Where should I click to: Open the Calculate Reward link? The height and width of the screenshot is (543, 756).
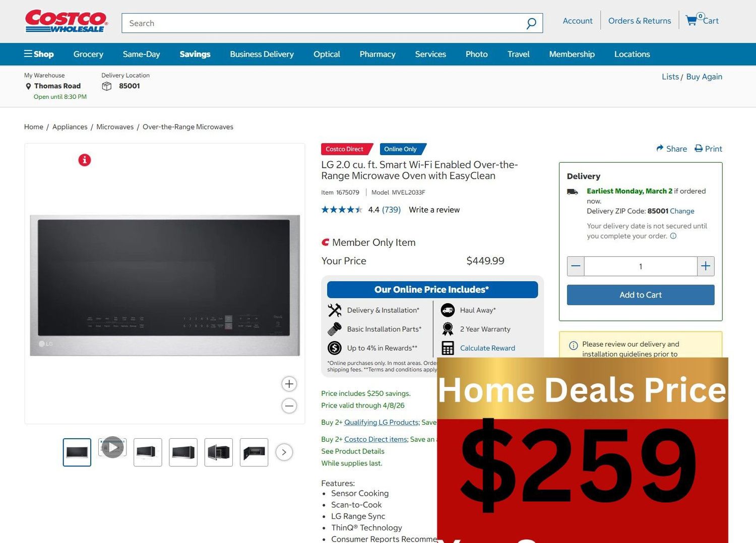pos(487,348)
